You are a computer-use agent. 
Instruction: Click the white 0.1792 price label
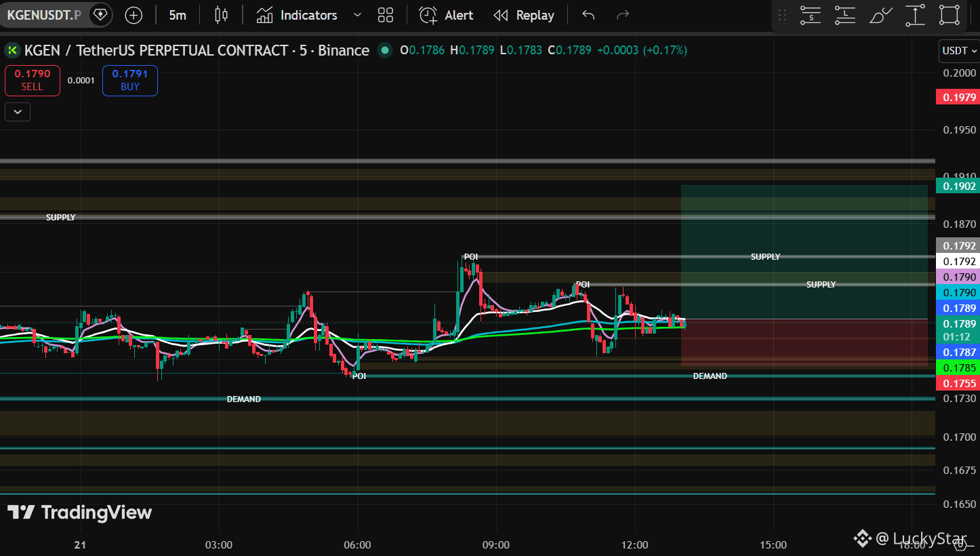pos(960,261)
